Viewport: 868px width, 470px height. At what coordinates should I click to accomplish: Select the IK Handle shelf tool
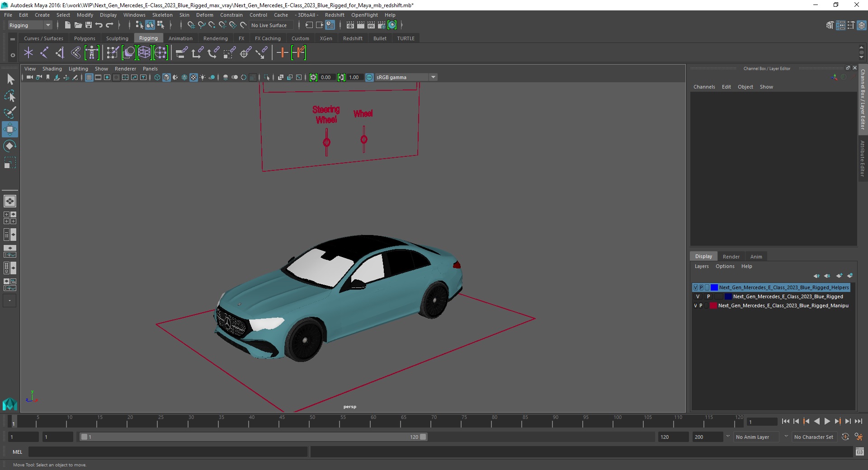click(60, 53)
